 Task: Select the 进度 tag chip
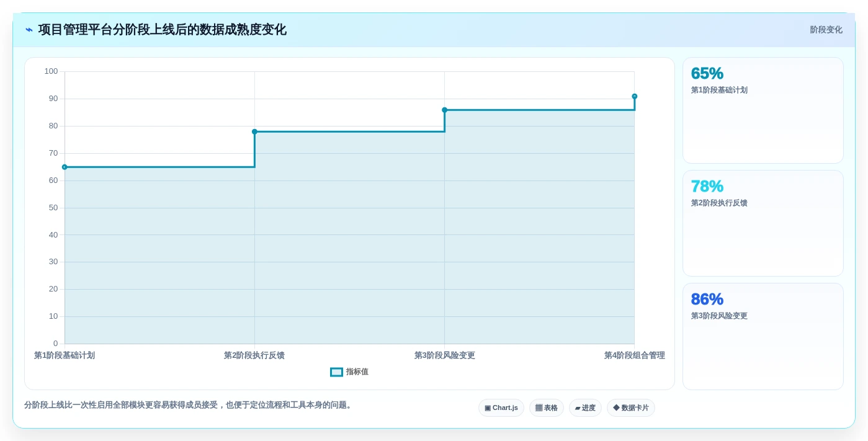pyautogui.click(x=585, y=408)
